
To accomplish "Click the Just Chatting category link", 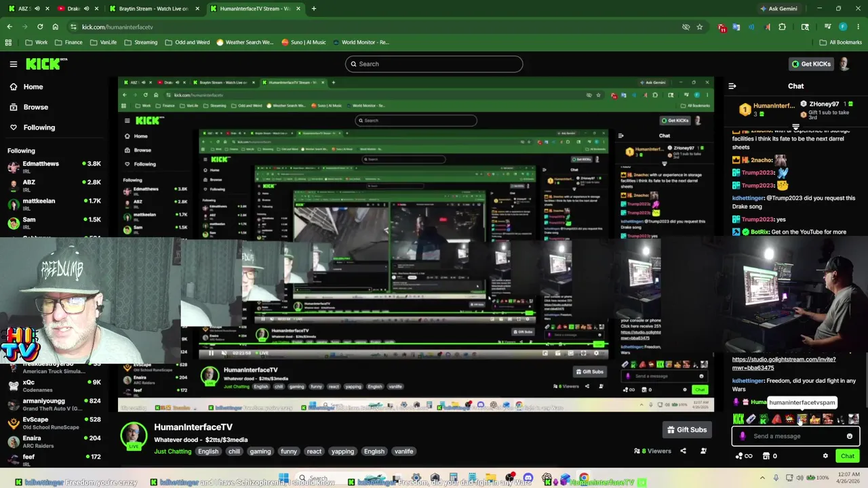I will [172, 451].
